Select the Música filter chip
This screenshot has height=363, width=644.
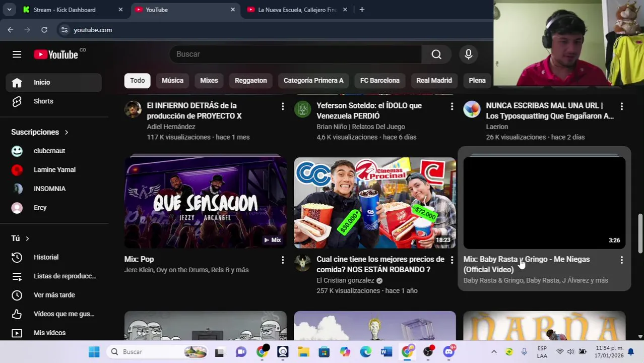tap(172, 81)
